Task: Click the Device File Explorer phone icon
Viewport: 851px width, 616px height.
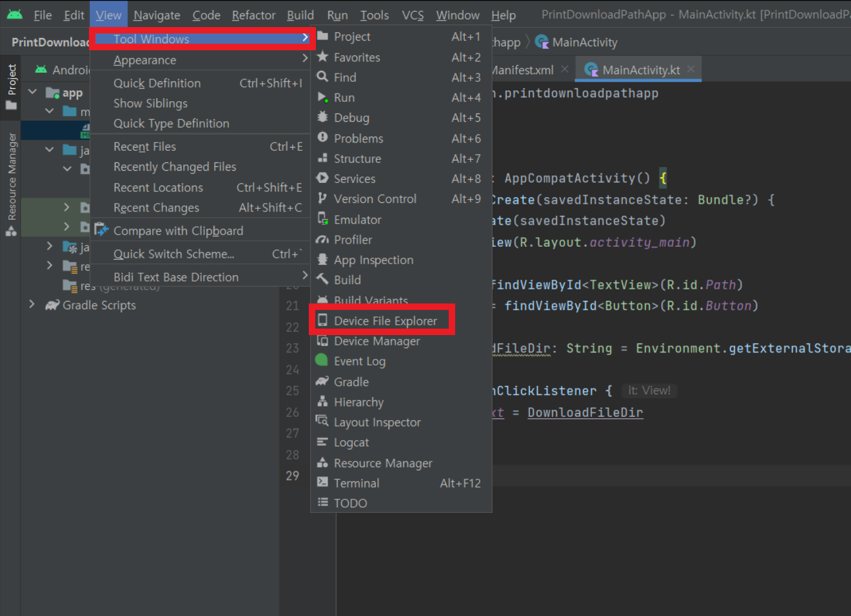Action: point(322,320)
